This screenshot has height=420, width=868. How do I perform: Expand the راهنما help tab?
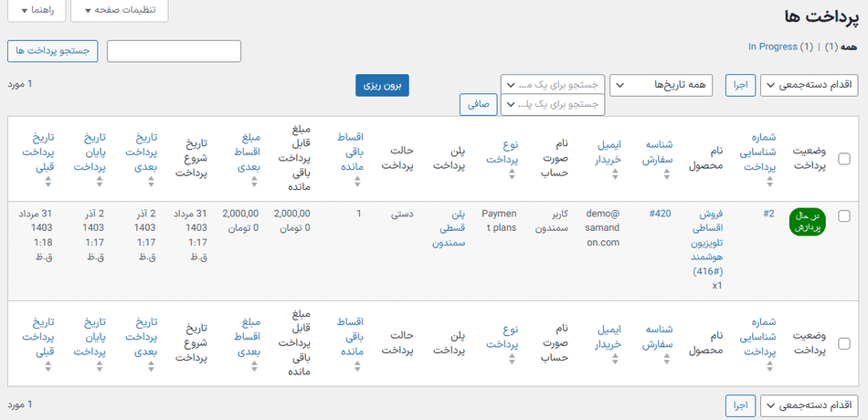point(36,11)
